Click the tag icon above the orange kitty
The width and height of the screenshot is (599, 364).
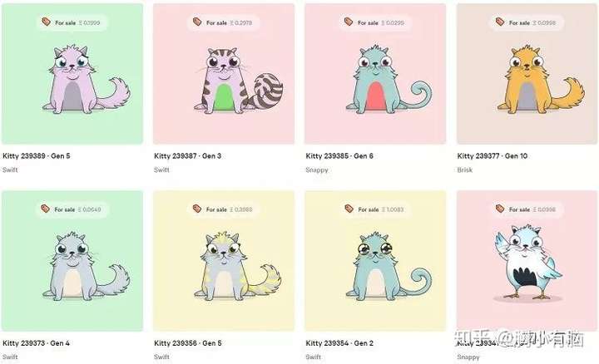click(500, 22)
